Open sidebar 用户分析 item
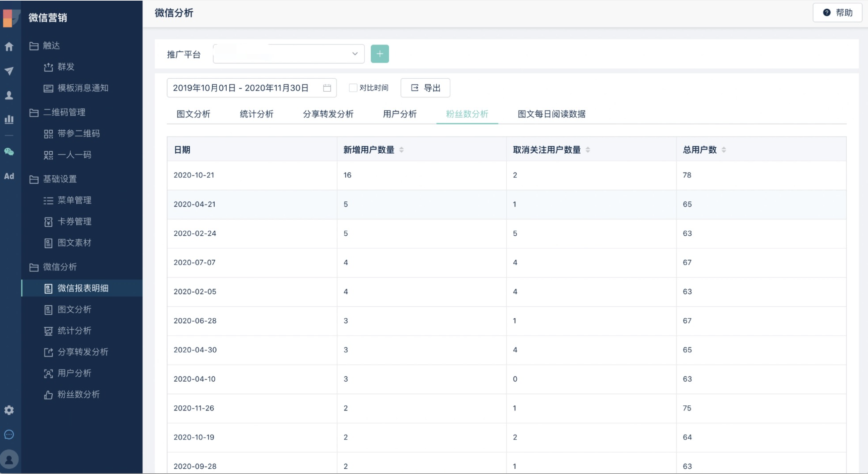Screen dimensions: 868x474 (82, 373)
